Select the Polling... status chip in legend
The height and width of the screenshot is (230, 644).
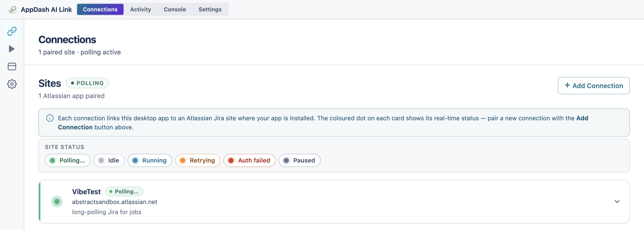click(68, 160)
